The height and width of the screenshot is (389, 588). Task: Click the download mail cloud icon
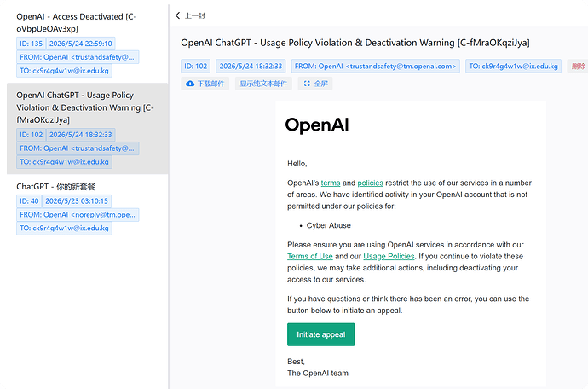pos(190,84)
